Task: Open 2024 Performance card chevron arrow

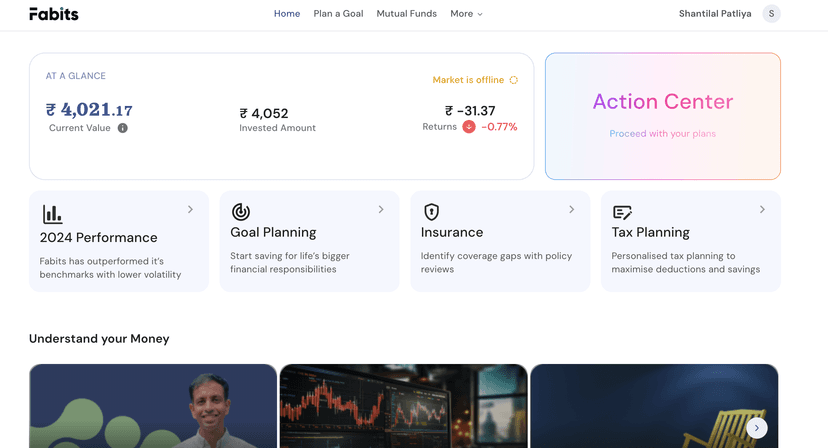Action: pos(190,209)
